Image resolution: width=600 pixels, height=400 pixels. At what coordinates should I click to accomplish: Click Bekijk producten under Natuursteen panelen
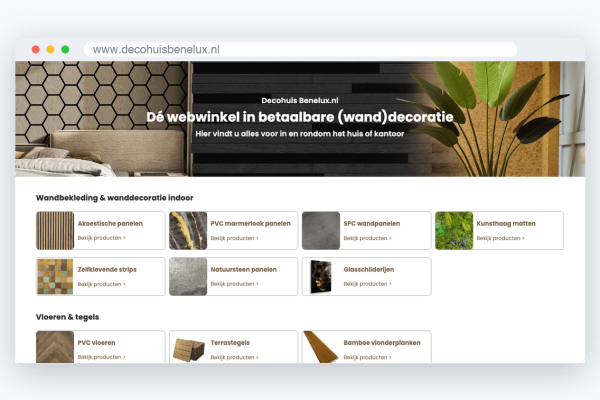coord(234,284)
